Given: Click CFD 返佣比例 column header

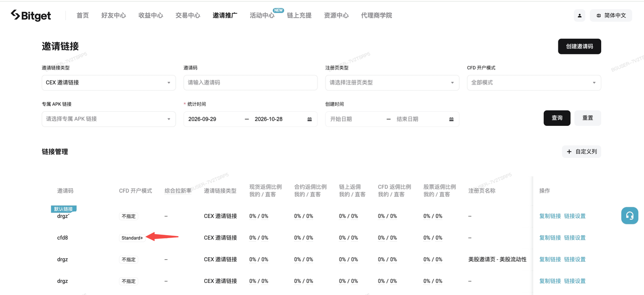Looking at the screenshot, I should [395, 187].
